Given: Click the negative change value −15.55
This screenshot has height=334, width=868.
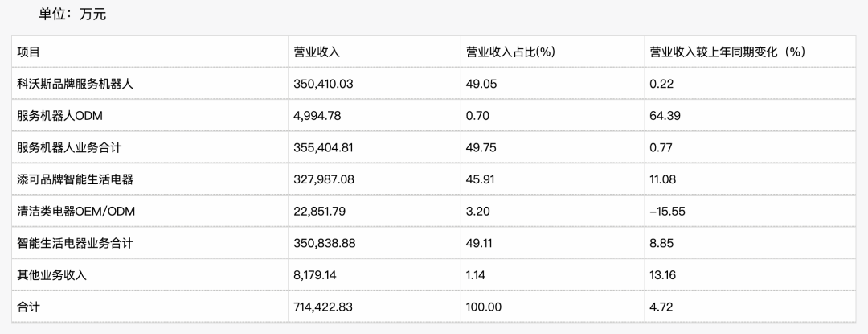Looking at the screenshot, I should click(668, 211).
